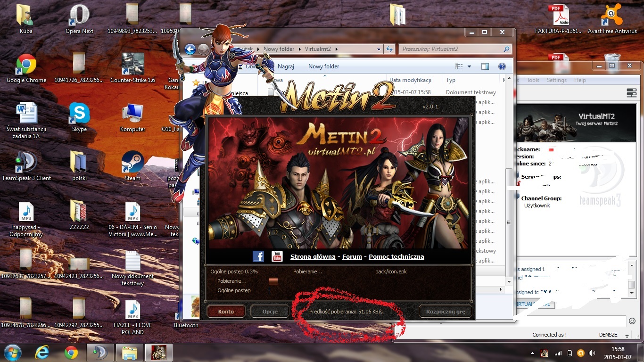Switch to the Metin2 taskbar button

pos(158,353)
